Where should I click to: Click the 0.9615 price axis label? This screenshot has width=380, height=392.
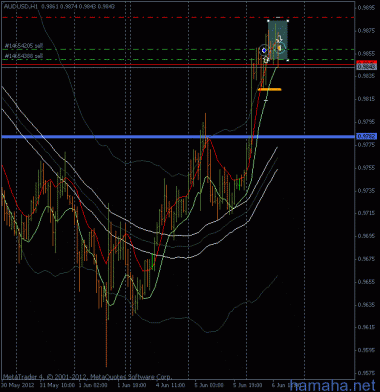tap(365, 327)
